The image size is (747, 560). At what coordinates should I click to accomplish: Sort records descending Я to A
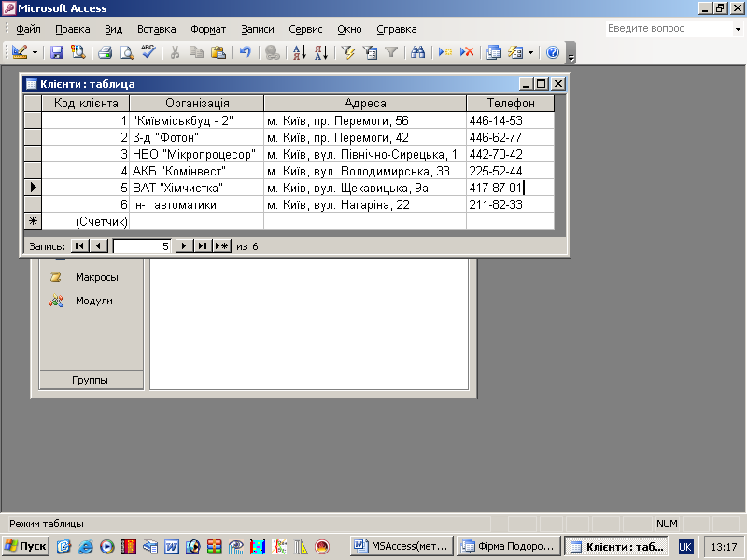(321, 52)
